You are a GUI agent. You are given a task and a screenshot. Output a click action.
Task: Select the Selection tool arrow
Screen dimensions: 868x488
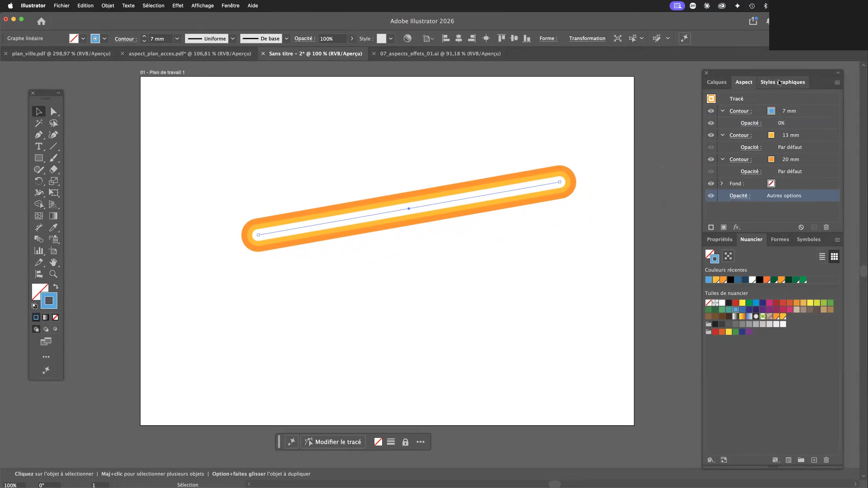coord(38,112)
